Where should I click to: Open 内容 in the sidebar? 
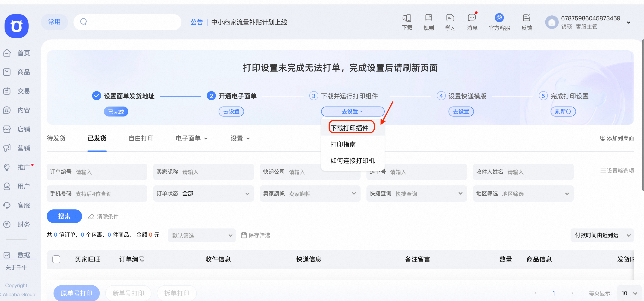(17, 110)
